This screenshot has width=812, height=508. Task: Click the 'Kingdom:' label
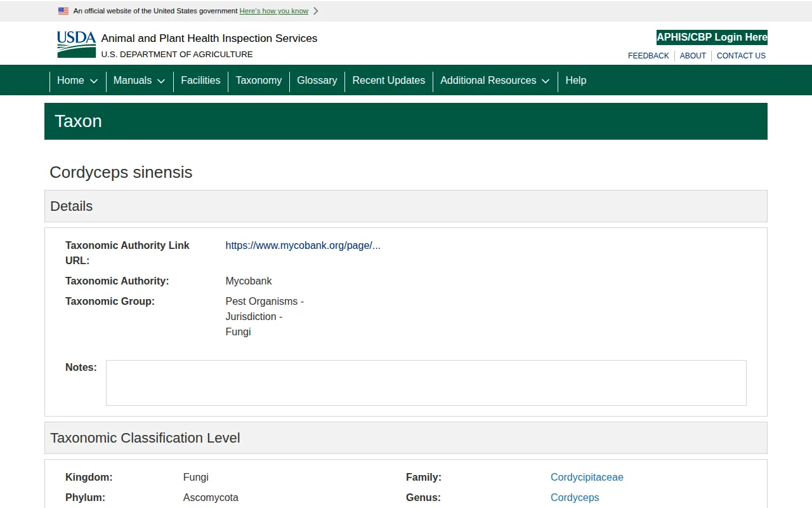(89, 478)
